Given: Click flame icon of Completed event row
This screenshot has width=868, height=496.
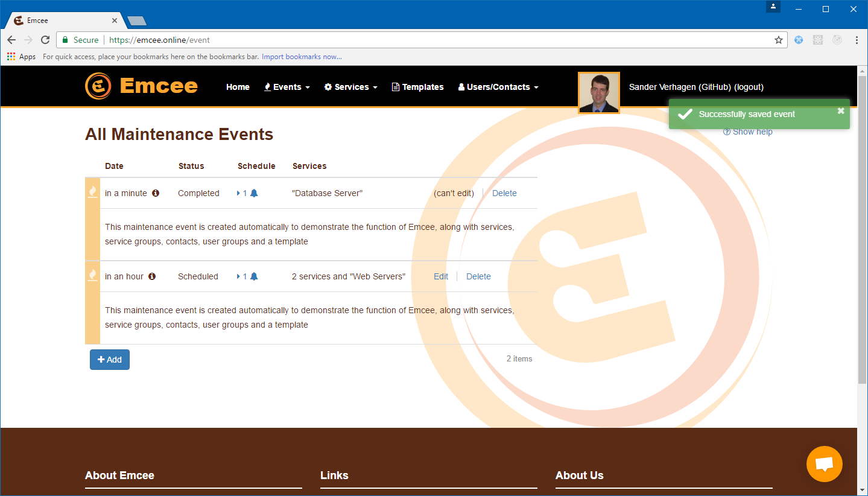Looking at the screenshot, I should (x=92, y=192).
